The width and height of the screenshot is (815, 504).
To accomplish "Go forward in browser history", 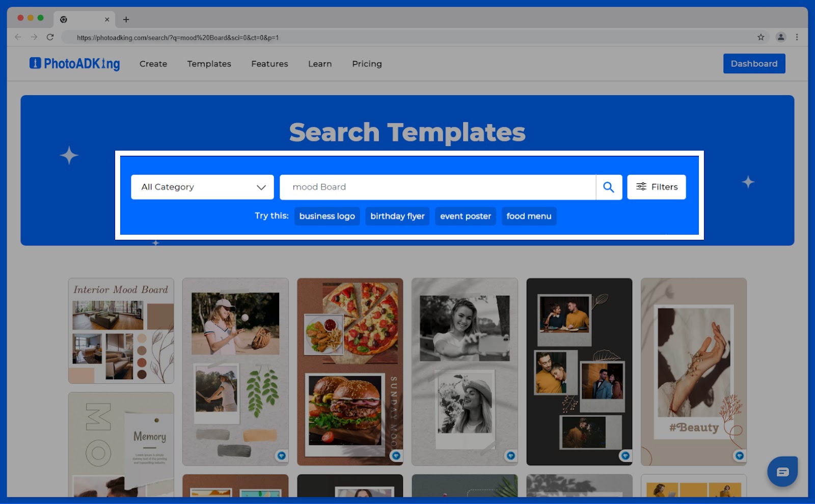I will (x=34, y=37).
